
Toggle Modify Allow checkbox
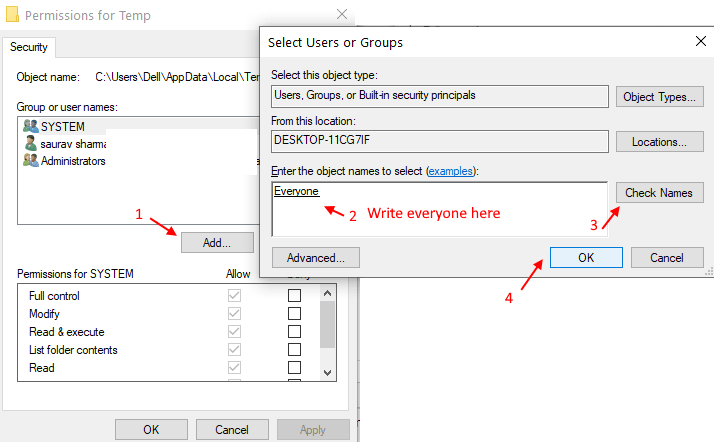pos(235,314)
